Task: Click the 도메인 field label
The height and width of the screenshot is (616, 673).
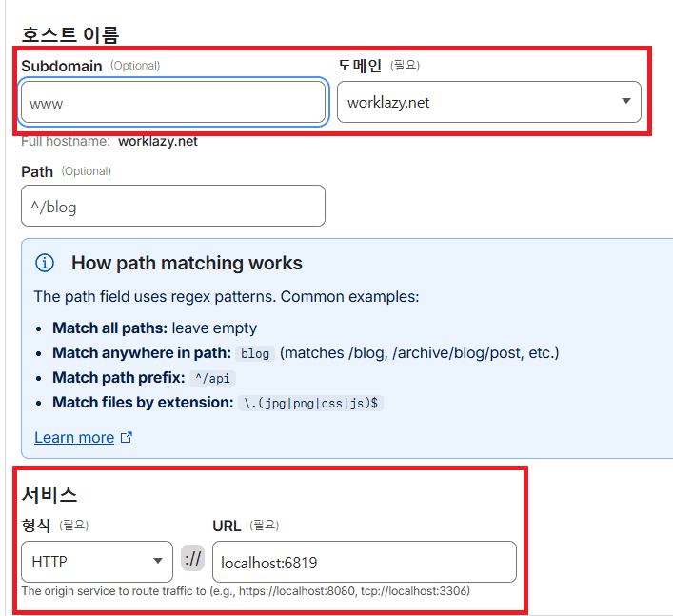Action: pos(360,66)
